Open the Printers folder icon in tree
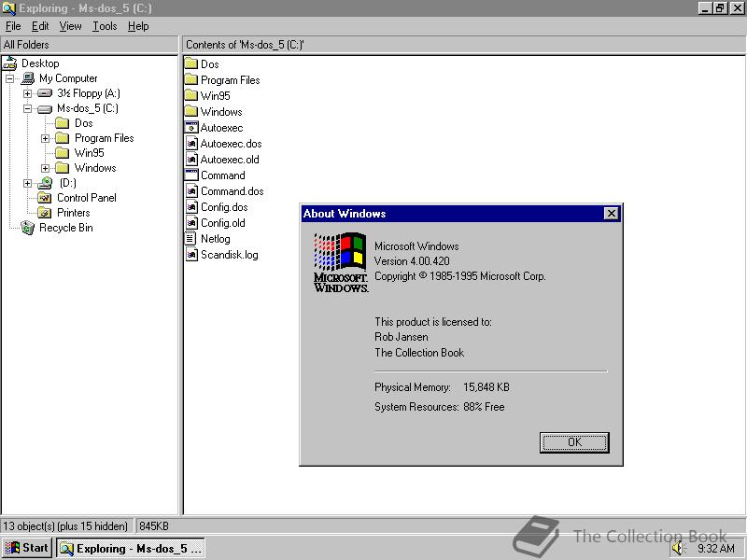This screenshot has width=747, height=560. [45, 213]
